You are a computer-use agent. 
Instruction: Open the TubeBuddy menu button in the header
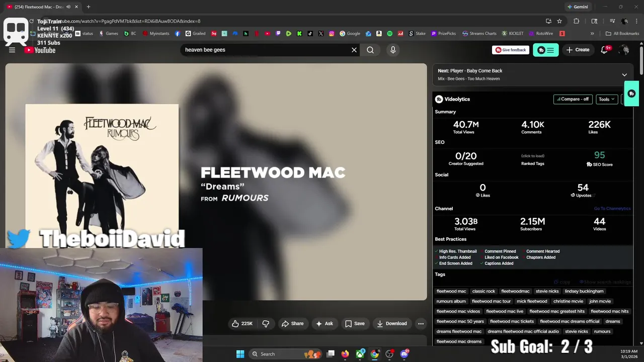point(546,50)
